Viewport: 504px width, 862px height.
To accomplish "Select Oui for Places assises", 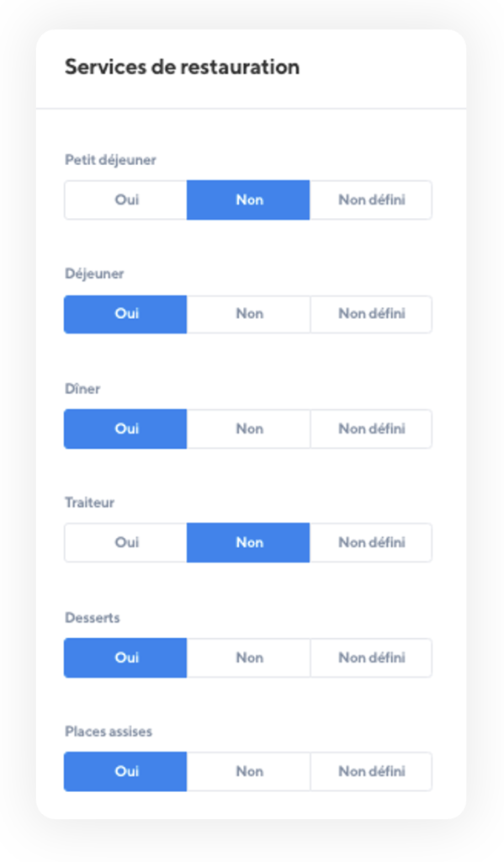I will [x=126, y=772].
